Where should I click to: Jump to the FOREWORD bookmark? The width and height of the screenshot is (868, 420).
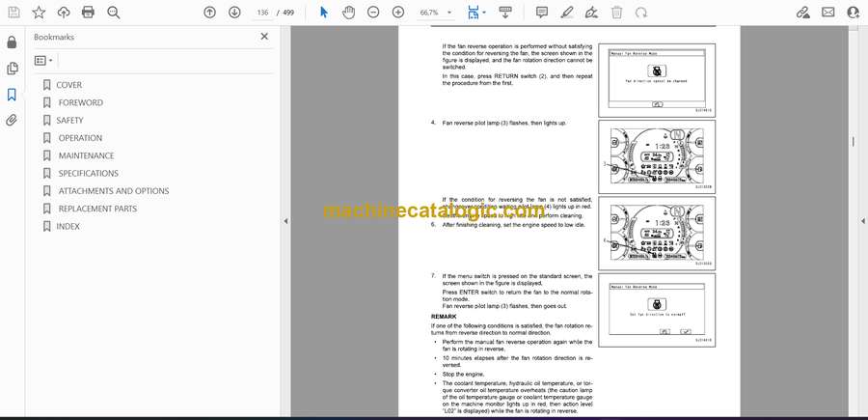[x=80, y=102]
